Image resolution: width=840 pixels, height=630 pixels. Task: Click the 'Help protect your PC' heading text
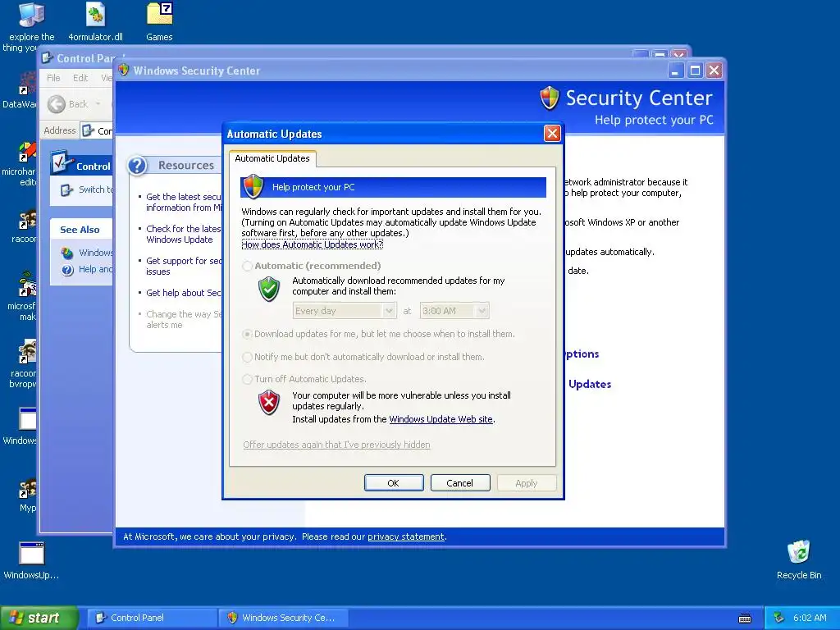[x=313, y=188]
